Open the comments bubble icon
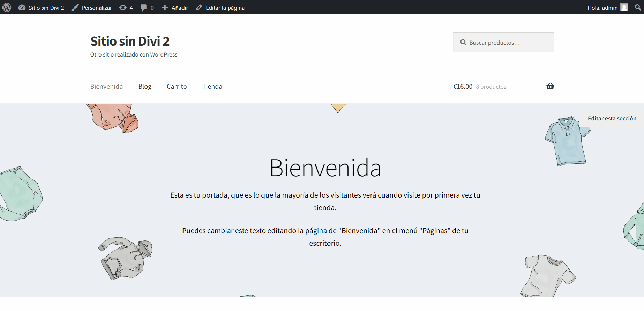This screenshot has width=644, height=311. coord(143,8)
